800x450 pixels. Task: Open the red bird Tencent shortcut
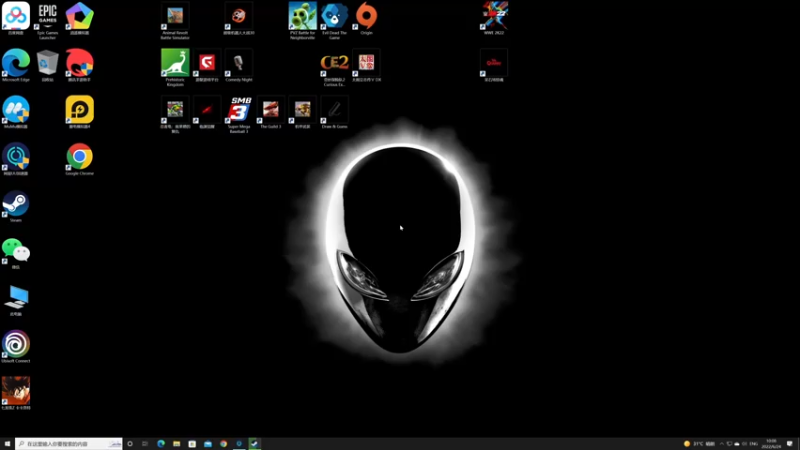(x=80, y=65)
